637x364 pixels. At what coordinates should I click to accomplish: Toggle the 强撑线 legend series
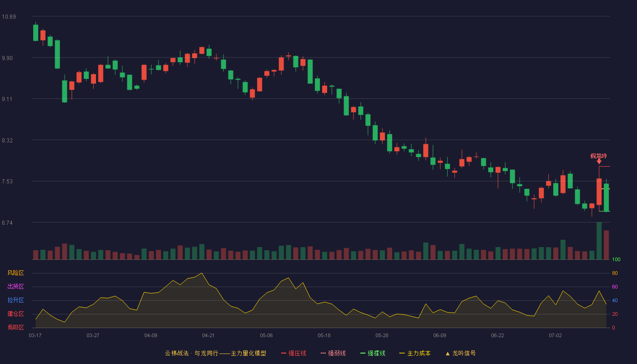coord(373,353)
